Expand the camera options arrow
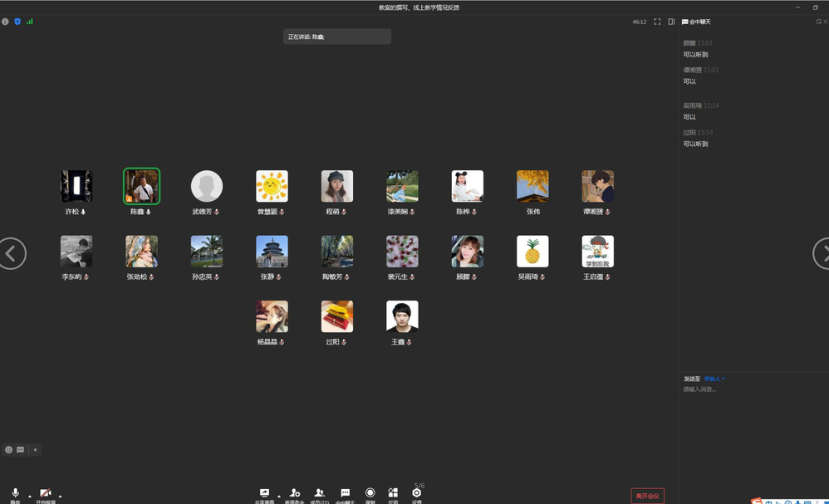Screen dimensions: 829x504 (60, 496)
